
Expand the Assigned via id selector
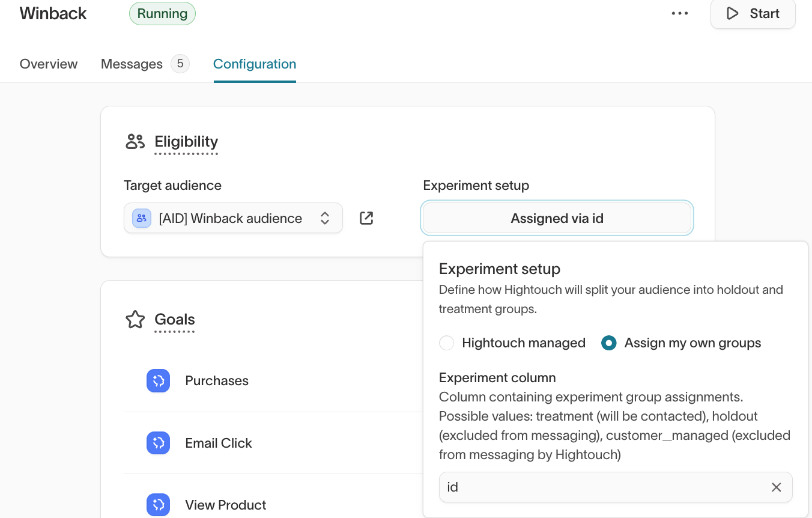click(557, 218)
